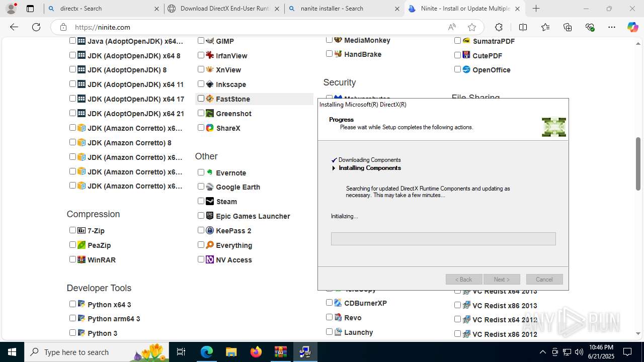Viewport: 644px width, 362px height.
Task: Tick the WinRAR checkbox
Action: (x=72, y=259)
